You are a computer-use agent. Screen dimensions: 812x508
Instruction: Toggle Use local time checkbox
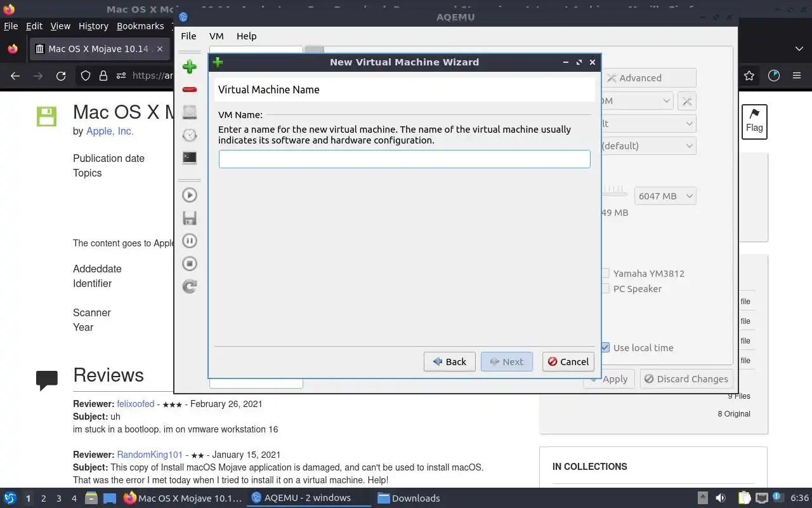click(x=605, y=347)
